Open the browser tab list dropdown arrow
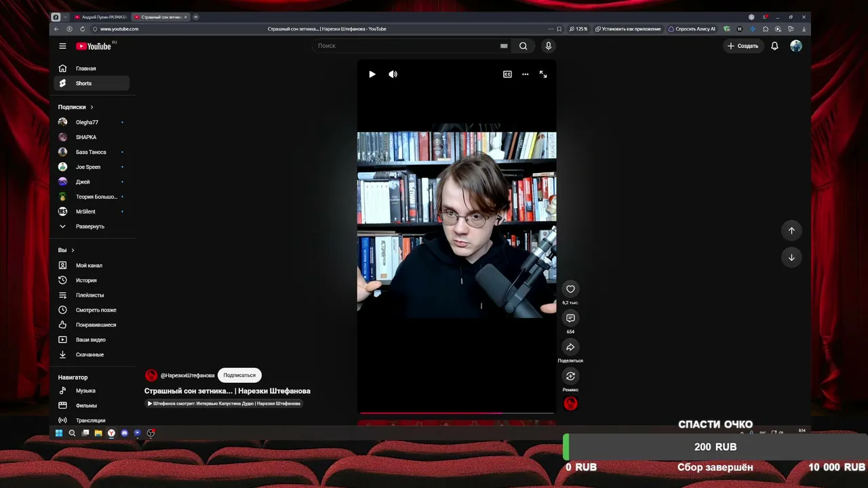 tap(65, 17)
